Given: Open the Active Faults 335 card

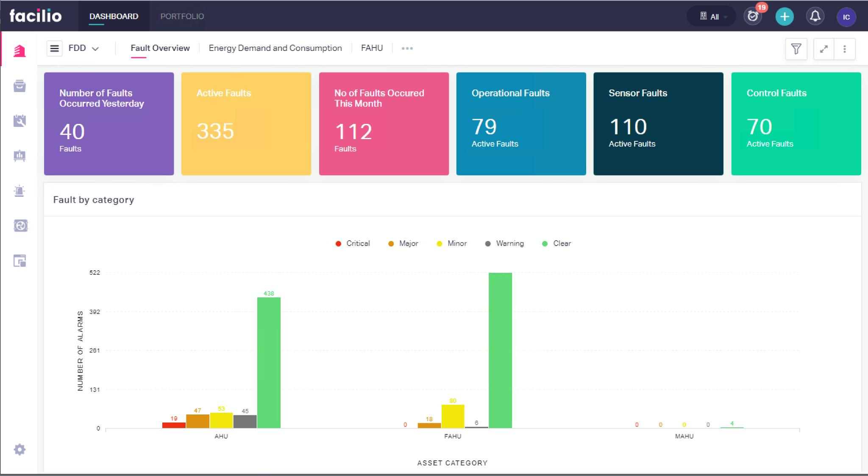Looking at the screenshot, I should [246, 123].
